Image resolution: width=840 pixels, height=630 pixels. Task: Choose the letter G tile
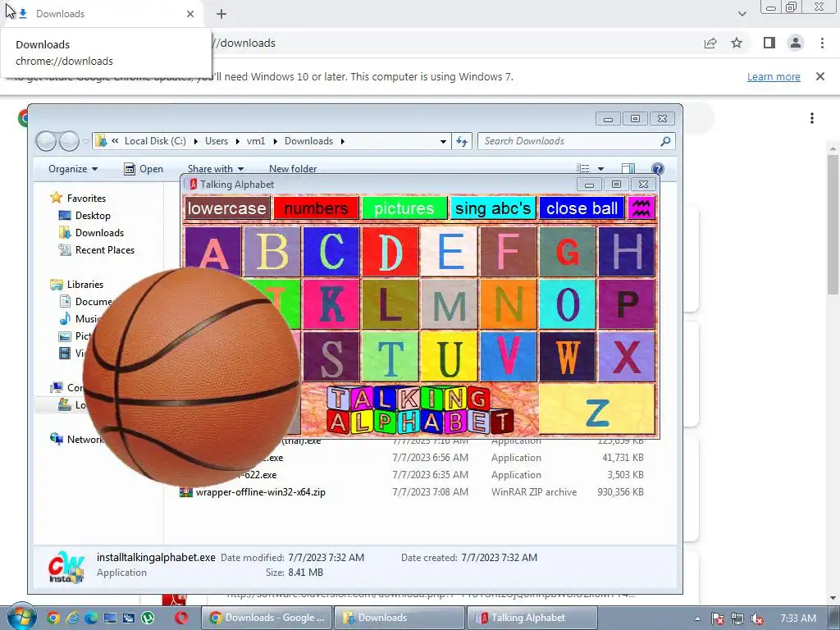click(x=568, y=251)
